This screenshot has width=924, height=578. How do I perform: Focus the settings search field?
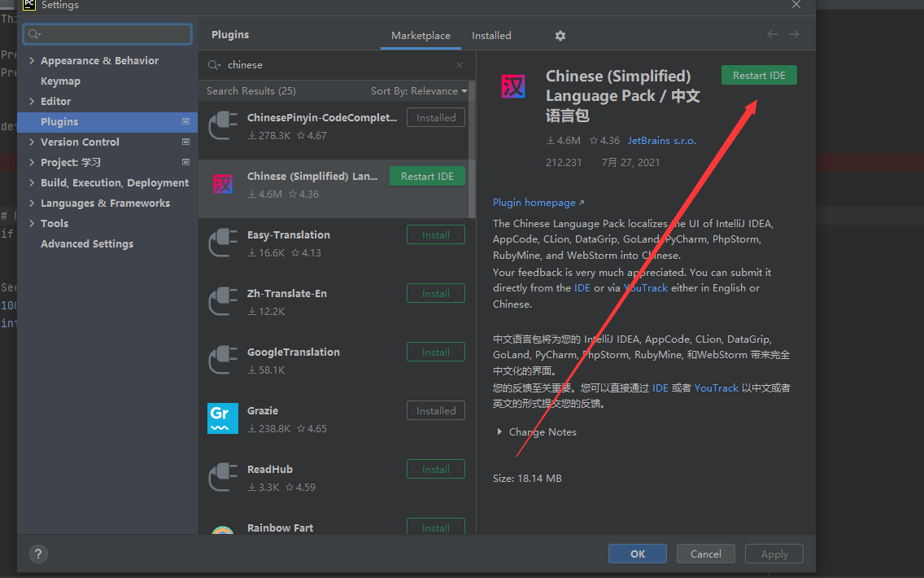107,34
